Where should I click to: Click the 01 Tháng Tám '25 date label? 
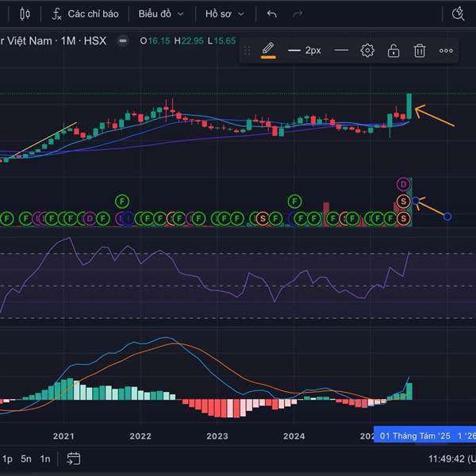tap(415, 436)
